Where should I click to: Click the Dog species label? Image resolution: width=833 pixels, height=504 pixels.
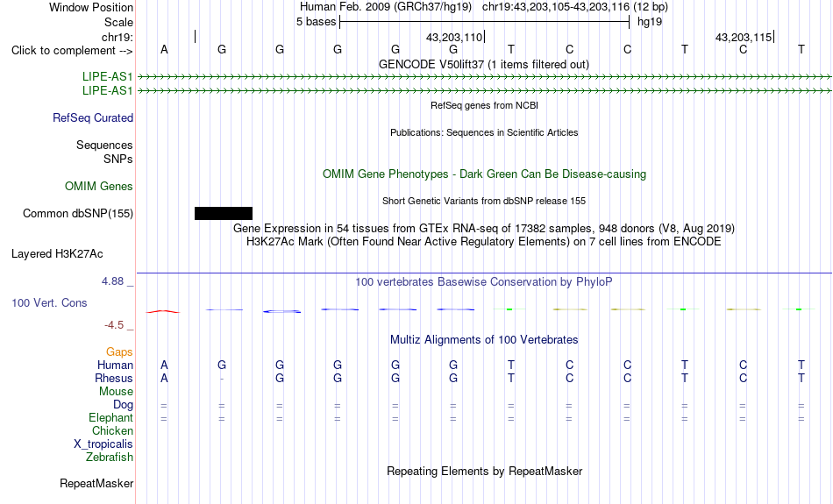(123, 405)
